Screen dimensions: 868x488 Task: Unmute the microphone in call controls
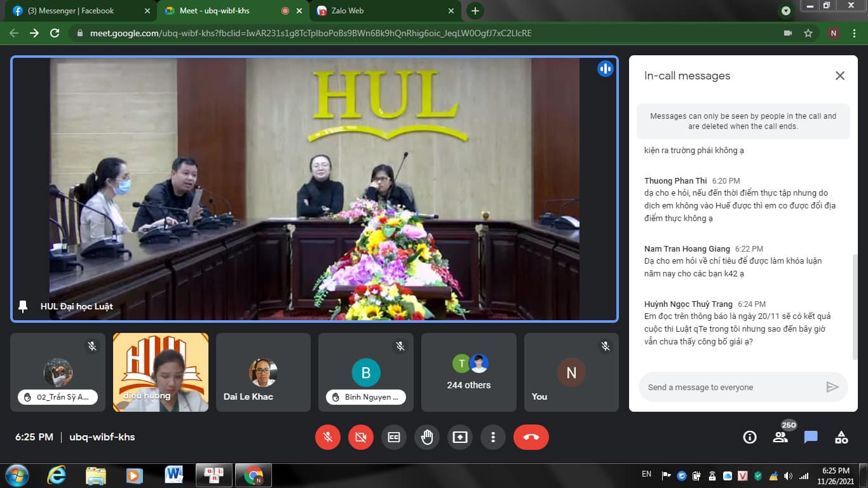pos(328,437)
